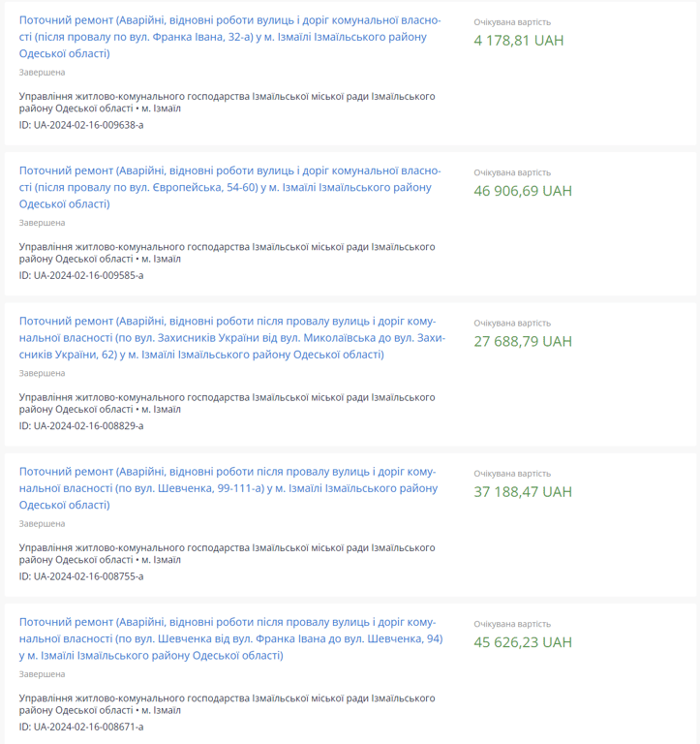The height and width of the screenshot is (744, 700).
Task: Click the 45 626,23 UAH amount
Action: (522, 642)
